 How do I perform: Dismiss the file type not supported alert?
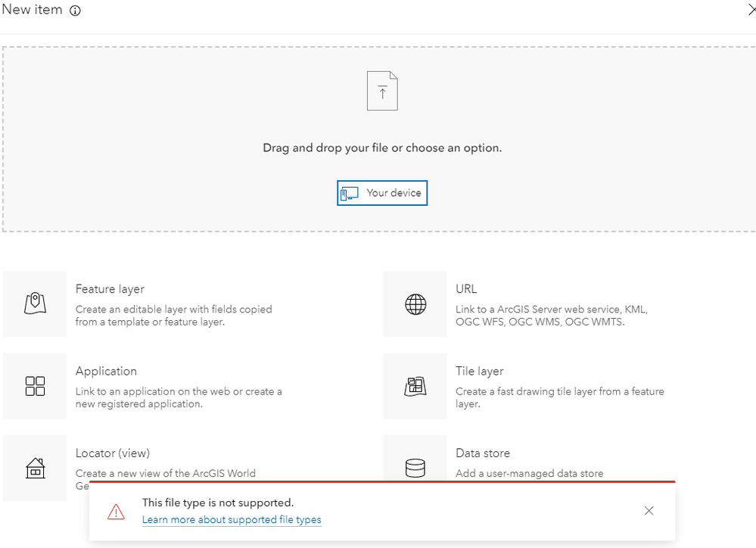coord(649,511)
